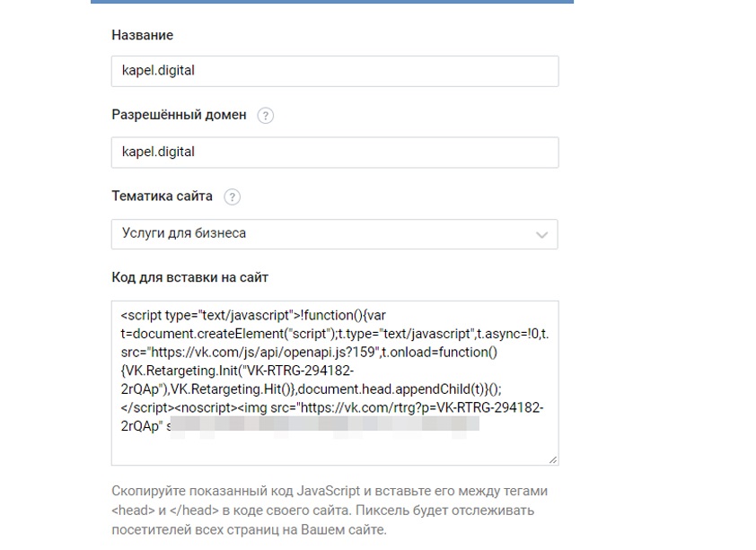756x550 pixels.
Task: Click inside the embed code text area
Action: coord(334,444)
